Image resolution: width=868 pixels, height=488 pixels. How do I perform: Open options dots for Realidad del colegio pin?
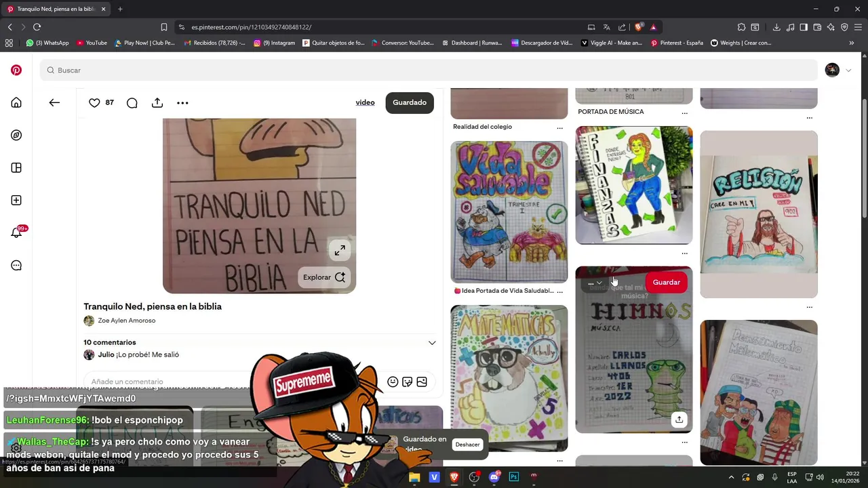pyautogui.click(x=559, y=127)
